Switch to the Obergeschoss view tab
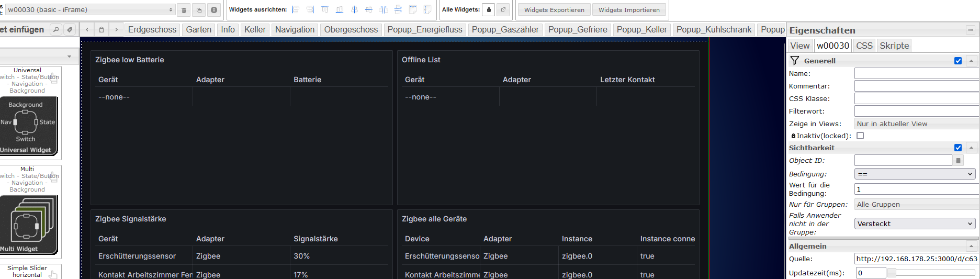The width and height of the screenshot is (980, 279). (x=351, y=30)
